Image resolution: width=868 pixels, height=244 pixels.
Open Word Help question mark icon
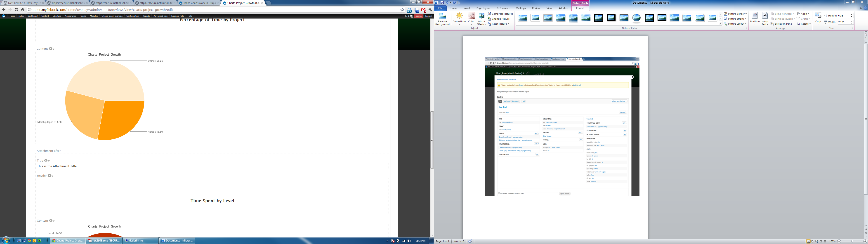865,8
